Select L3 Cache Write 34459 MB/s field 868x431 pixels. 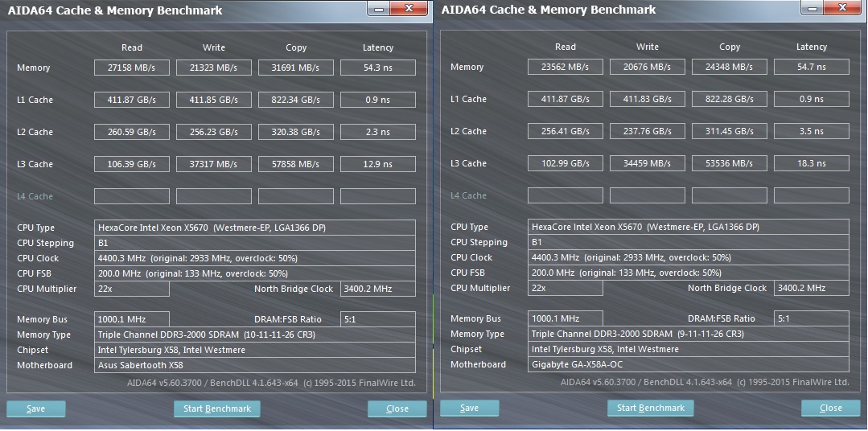coord(647,162)
